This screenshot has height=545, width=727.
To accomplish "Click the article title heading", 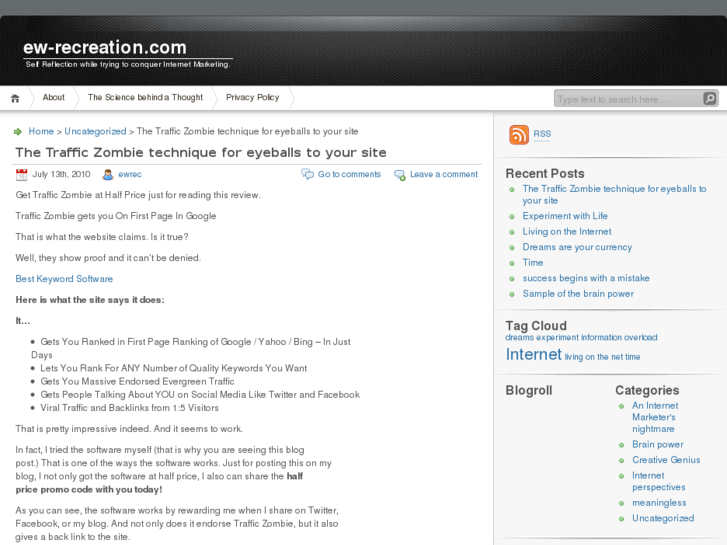I will pos(201,153).
